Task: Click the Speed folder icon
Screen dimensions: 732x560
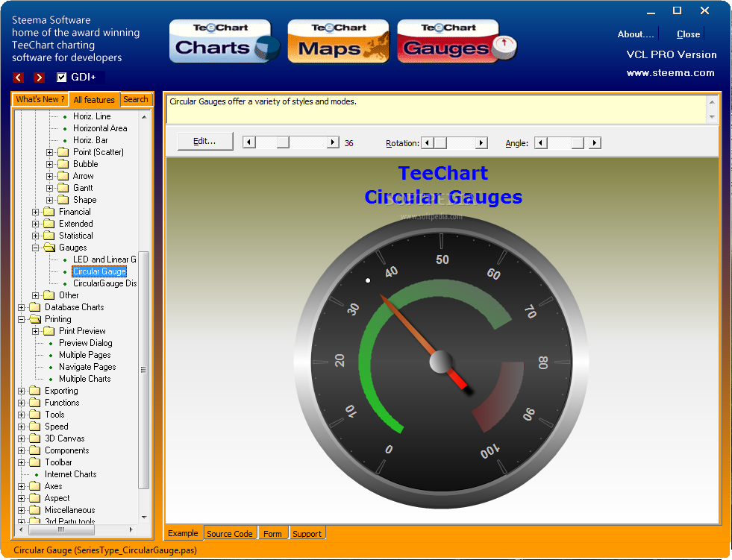Action: click(x=35, y=427)
